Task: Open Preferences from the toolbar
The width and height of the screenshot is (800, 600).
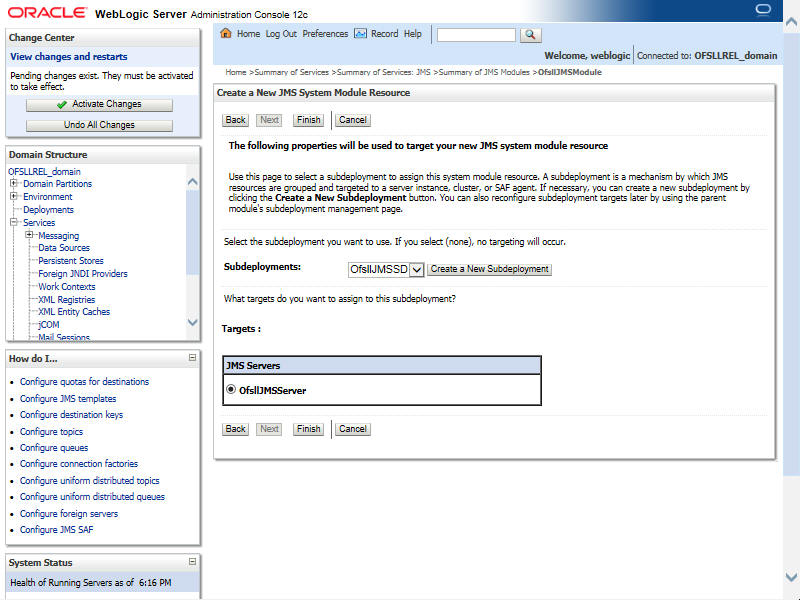Action: [325, 34]
